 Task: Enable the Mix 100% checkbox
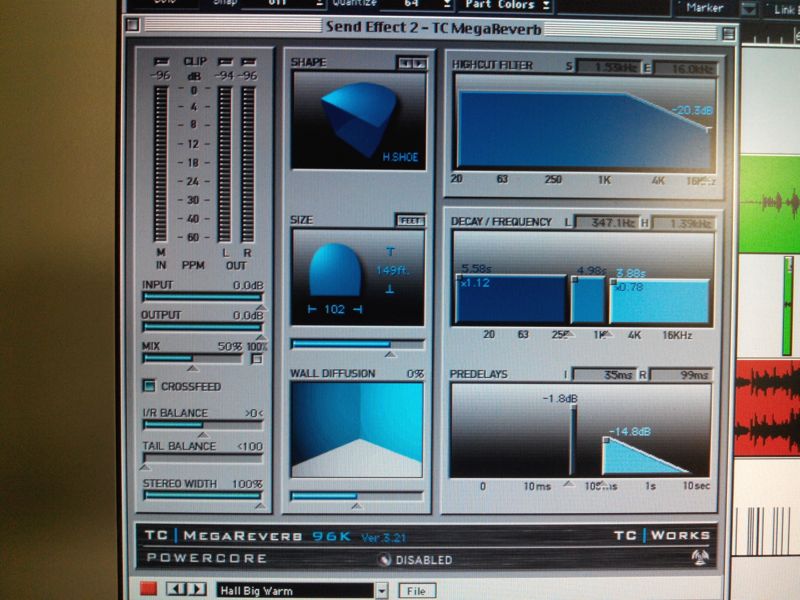click(257, 359)
